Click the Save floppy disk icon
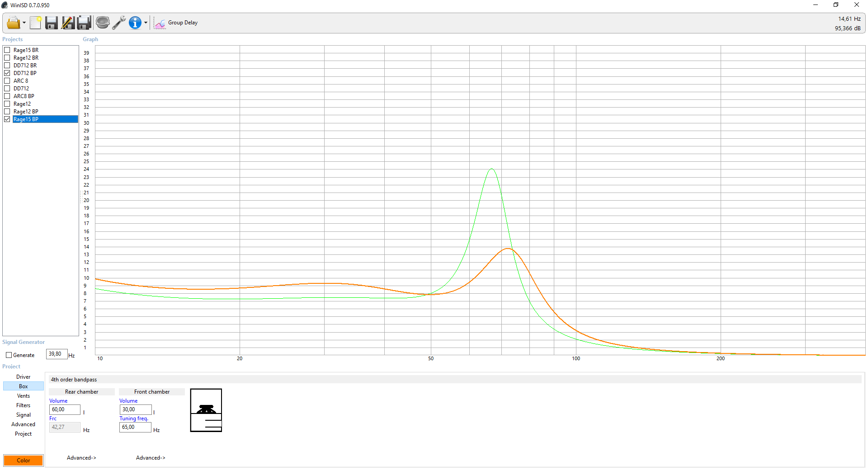The image size is (868, 470). 52,23
